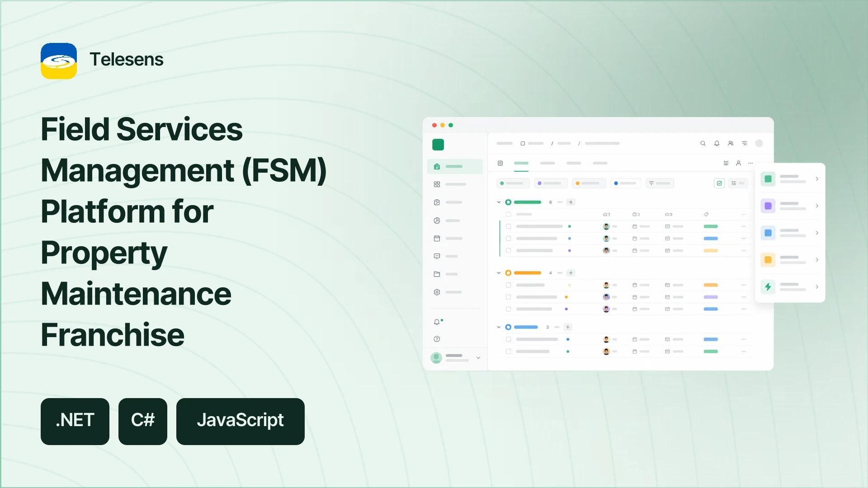Open the calendar sidebar icon
This screenshot has height=488, width=868.
437,238
